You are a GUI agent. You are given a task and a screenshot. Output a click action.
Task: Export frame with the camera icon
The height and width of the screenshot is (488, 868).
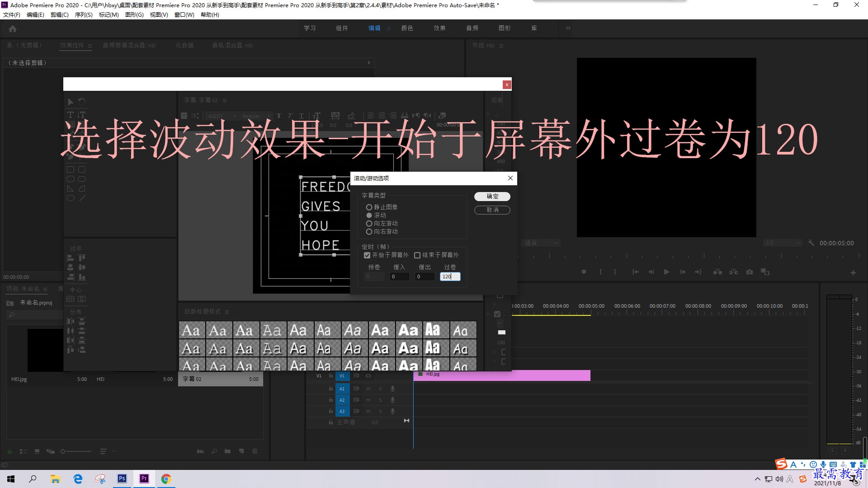click(x=750, y=272)
